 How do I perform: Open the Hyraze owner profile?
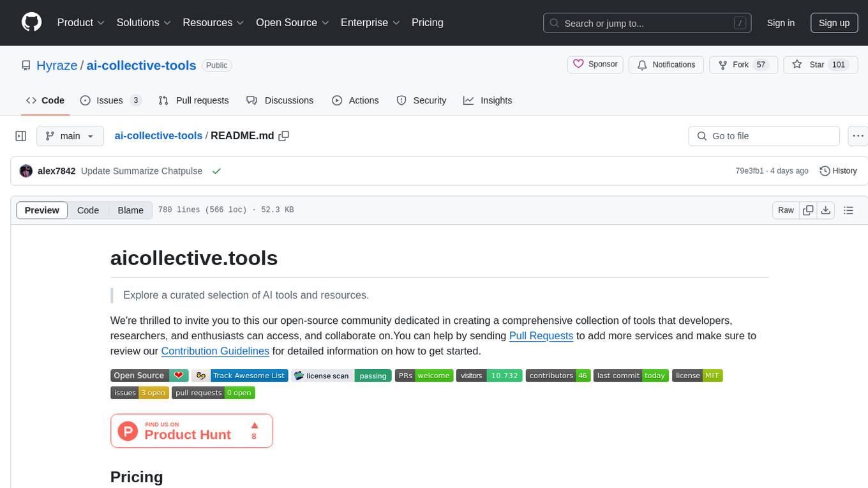pos(57,65)
